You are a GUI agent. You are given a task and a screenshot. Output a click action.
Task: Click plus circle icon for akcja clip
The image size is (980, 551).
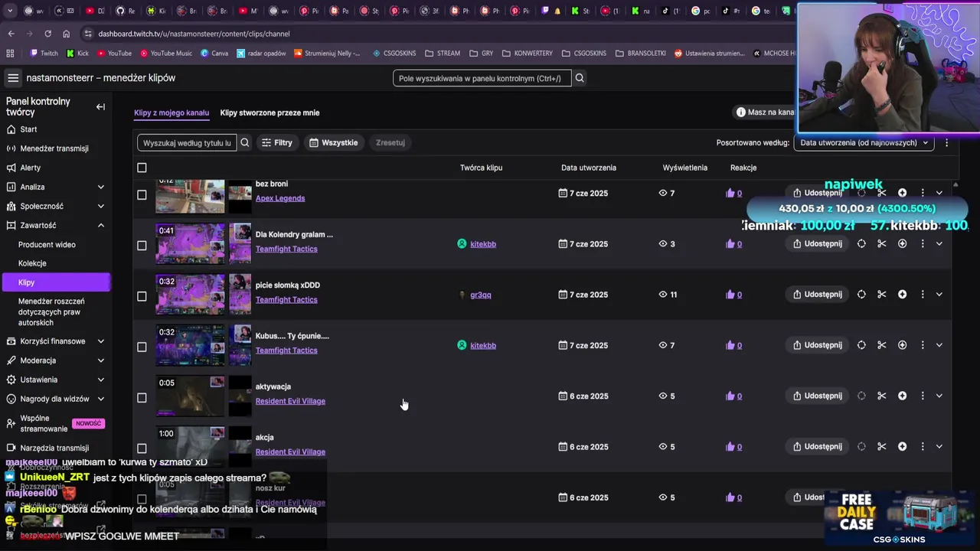tap(902, 447)
